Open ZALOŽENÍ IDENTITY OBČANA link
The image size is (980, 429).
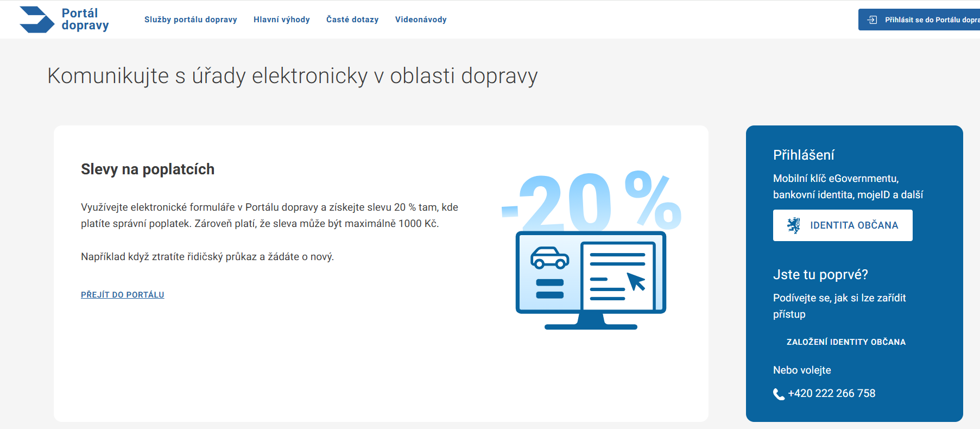tap(845, 342)
